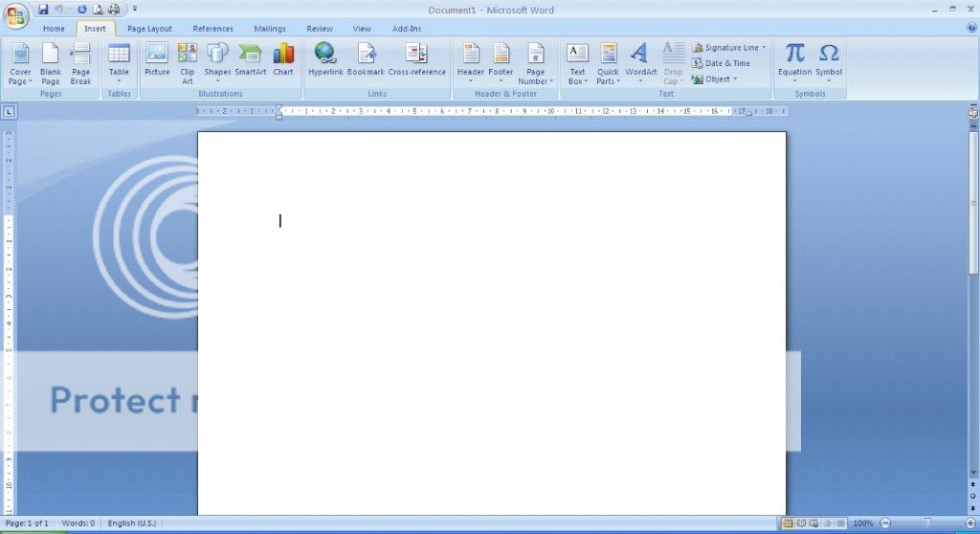Viewport: 980px width, 534px height.
Task: Click the Words: 0 status indicator
Action: (78, 523)
